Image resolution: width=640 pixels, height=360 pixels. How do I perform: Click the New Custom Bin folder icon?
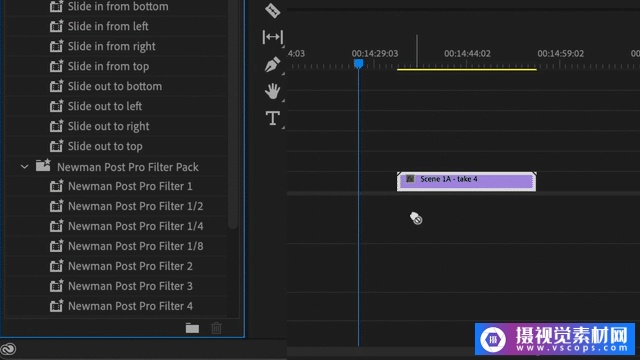click(192, 328)
